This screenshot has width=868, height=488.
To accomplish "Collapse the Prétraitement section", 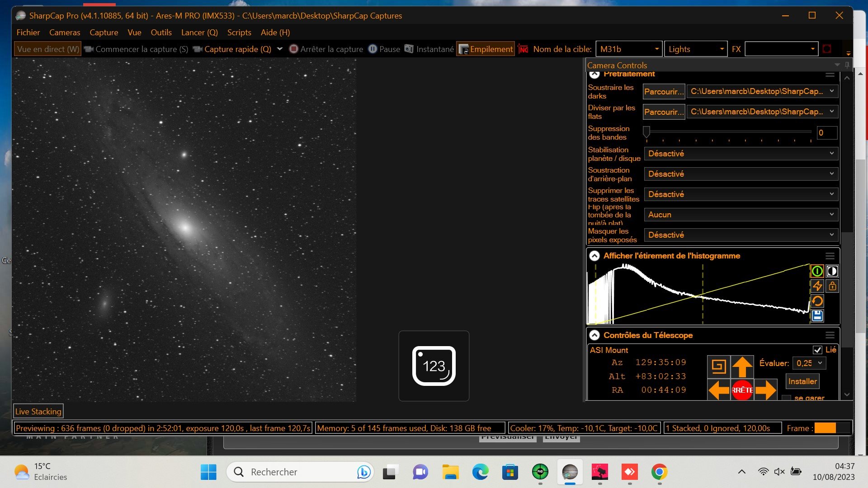I will pyautogui.click(x=594, y=74).
